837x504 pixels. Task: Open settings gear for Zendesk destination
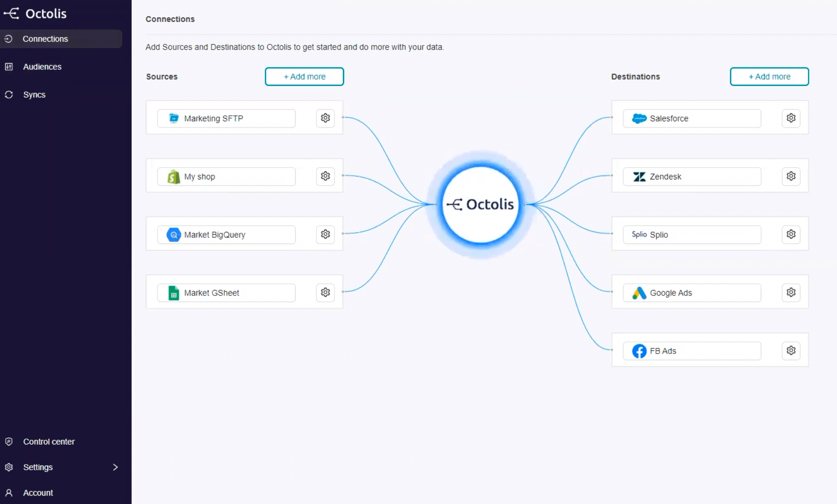click(791, 176)
